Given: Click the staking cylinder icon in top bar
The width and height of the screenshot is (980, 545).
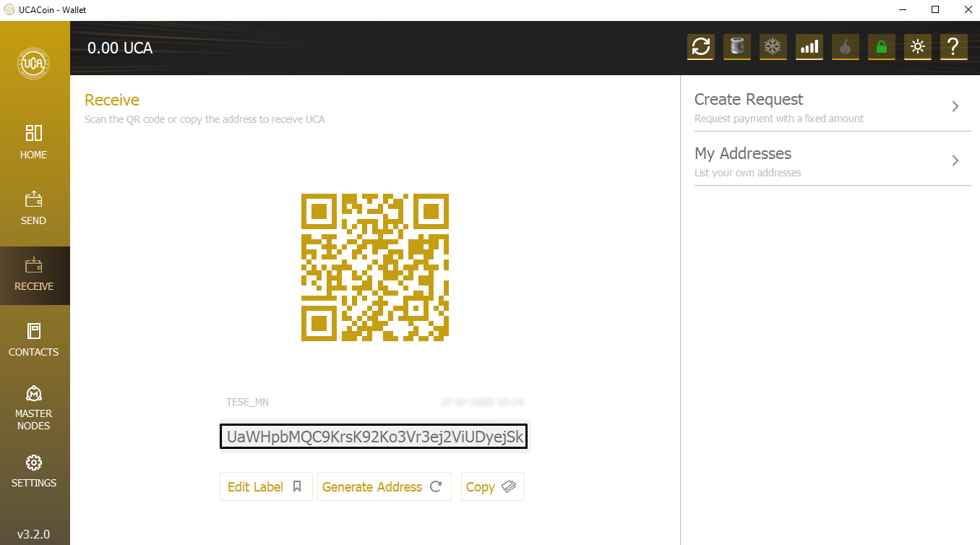Looking at the screenshot, I should pos(736,47).
